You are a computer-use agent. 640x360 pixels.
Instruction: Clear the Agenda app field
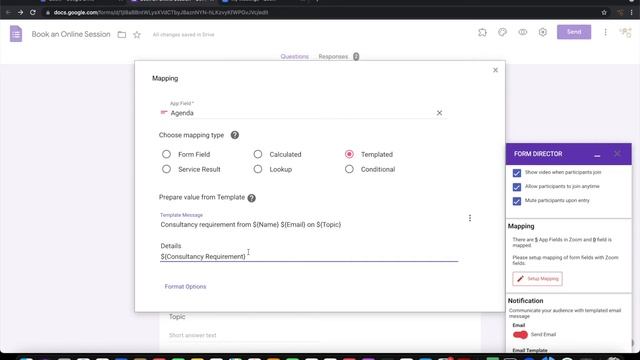[x=439, y=113]
